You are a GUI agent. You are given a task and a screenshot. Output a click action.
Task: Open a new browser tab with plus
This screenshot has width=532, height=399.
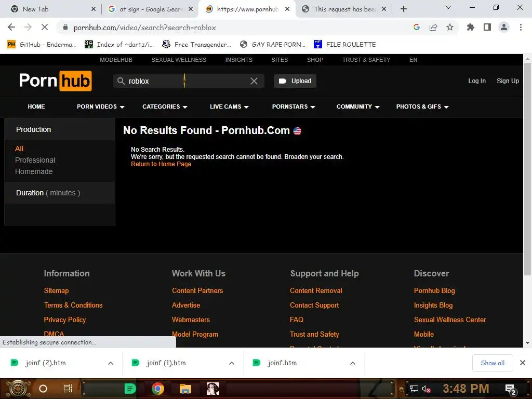403,9
